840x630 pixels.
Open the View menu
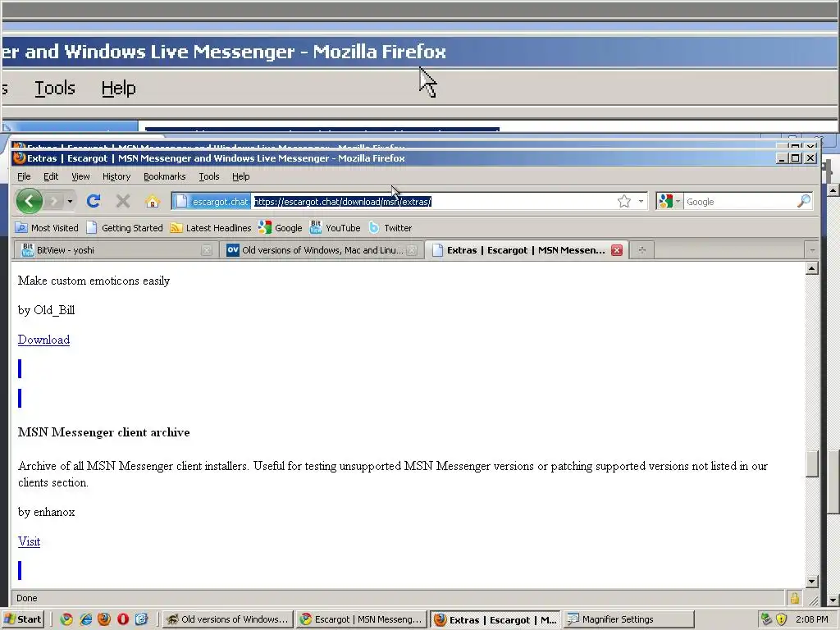coord(81,176)
